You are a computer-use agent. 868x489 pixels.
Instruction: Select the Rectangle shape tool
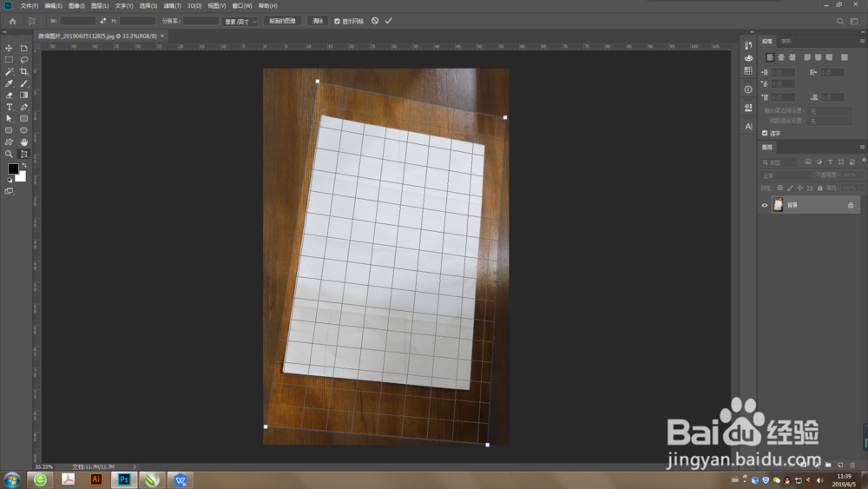click(x=23, y=118)
